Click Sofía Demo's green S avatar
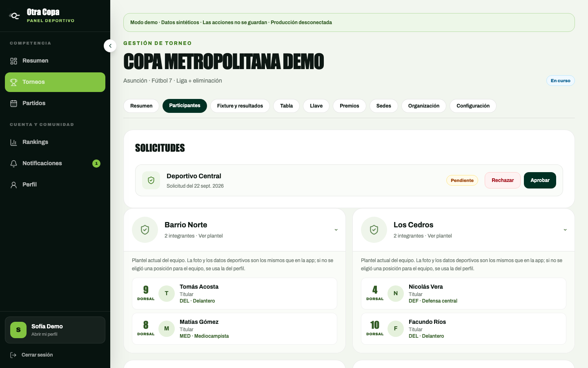The image size is (588, 368). 18,330
